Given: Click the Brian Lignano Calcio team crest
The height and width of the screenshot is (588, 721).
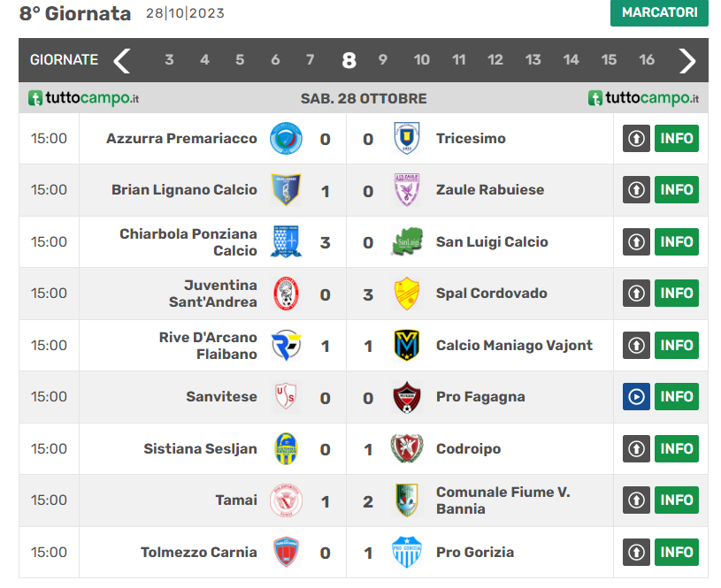Looking at the screenshot, I should coord(286,190).
